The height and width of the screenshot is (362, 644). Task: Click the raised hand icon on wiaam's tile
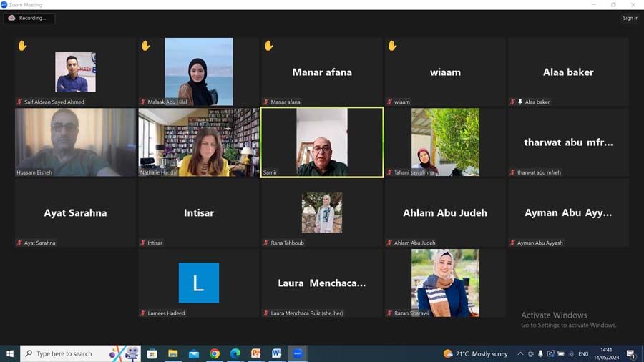392,46
